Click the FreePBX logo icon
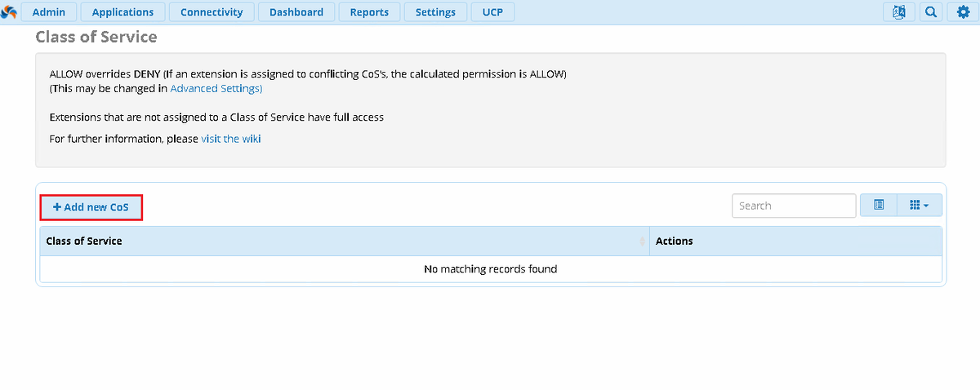The width and height of the screenshot is (980, 390). click(x=9, y=12)
